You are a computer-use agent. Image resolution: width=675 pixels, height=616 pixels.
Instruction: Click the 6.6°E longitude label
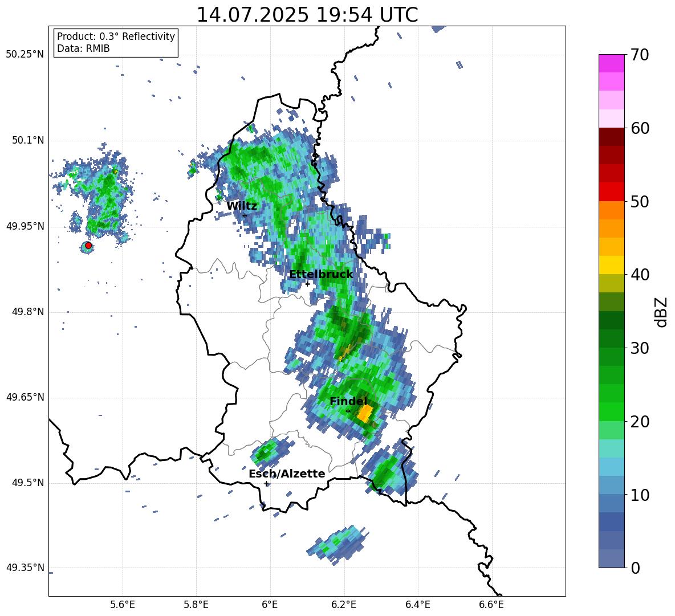pos(491,605)
